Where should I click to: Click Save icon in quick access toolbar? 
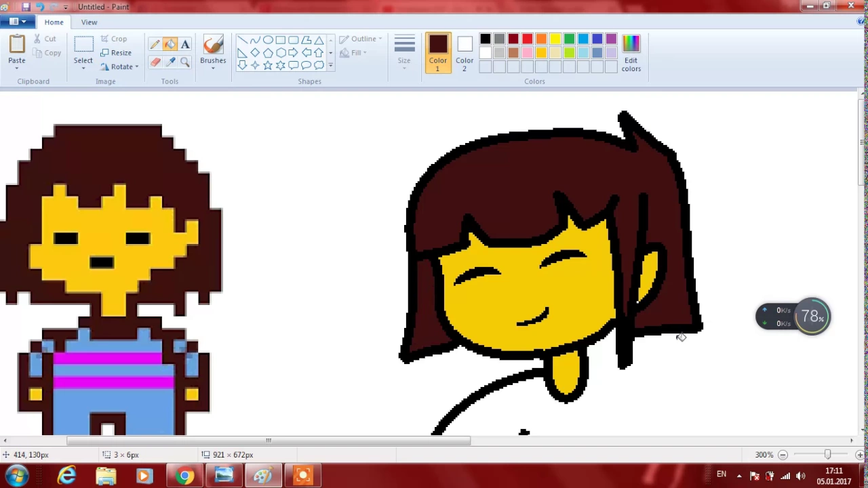click(x=26, y=7)
